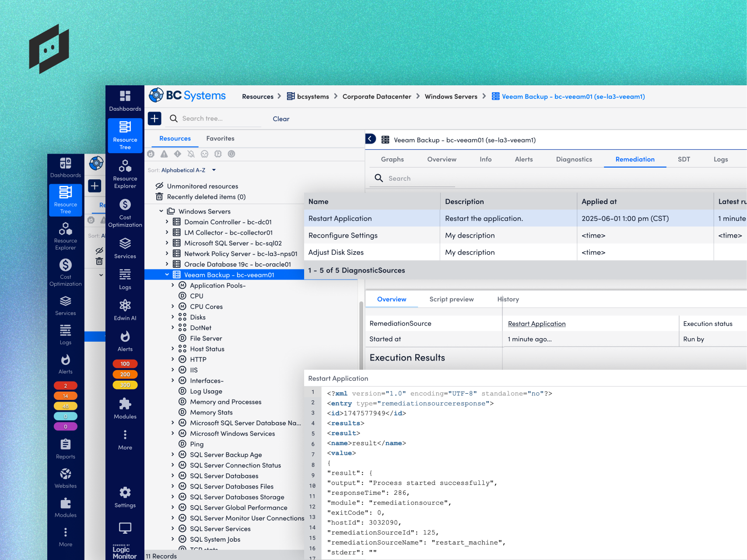Viewport: 747px width, 560px height.
Task: Switch to the Script preview tab
Action: 451,299
